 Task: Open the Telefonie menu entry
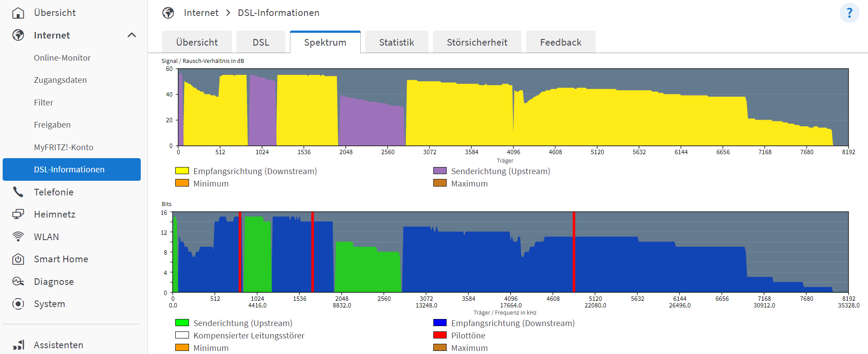(54, 192)
